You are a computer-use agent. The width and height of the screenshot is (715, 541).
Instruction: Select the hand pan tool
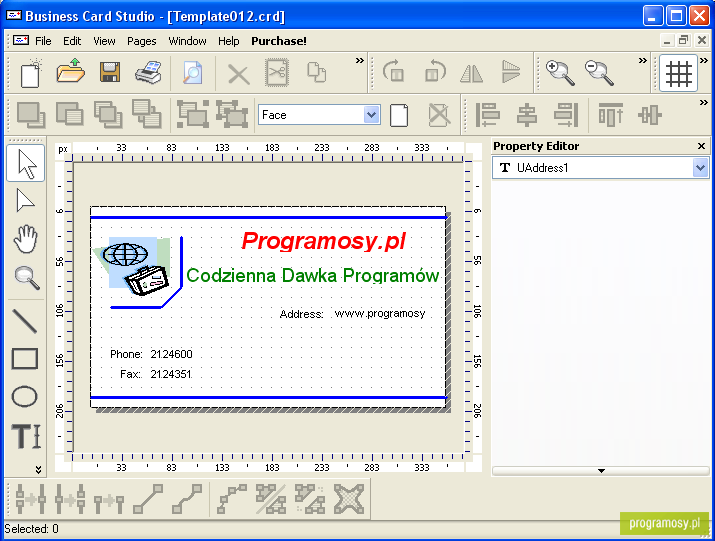click(x=26, y=239)
